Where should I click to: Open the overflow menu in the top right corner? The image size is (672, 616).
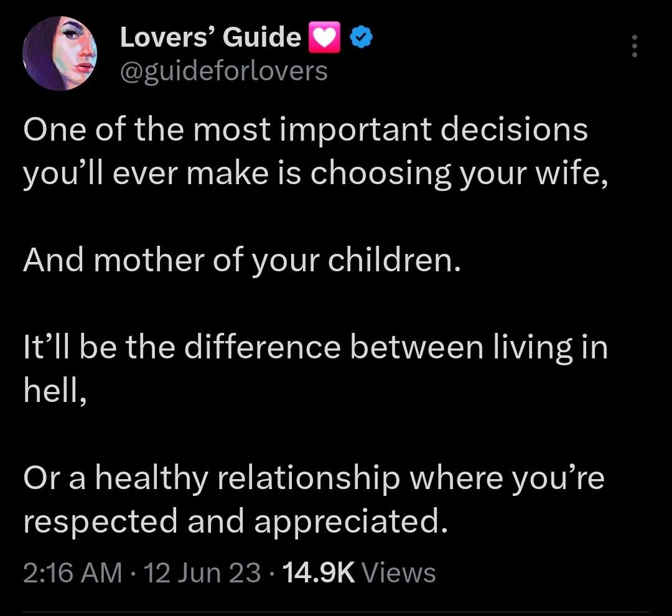coord(634,47)
